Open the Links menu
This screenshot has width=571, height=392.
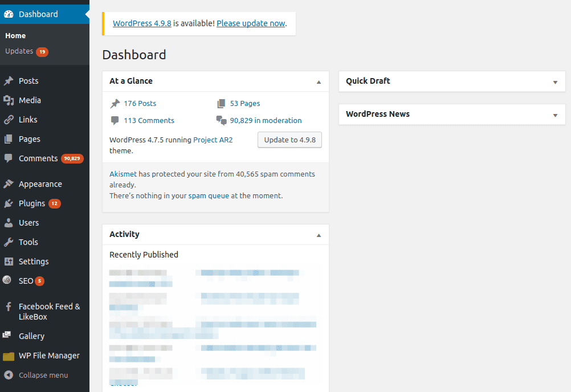(x=28, y=120)
